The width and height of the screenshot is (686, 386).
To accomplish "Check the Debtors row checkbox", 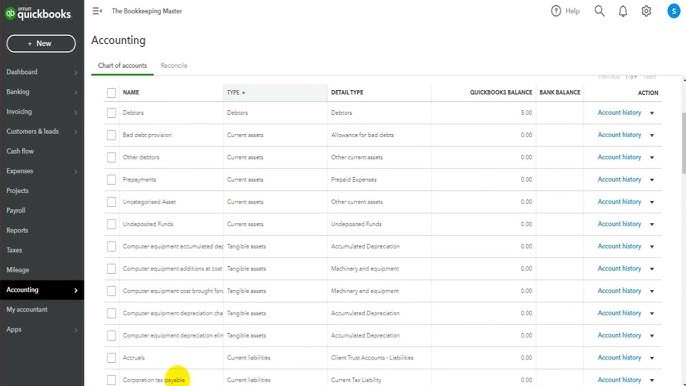I will [112, 113].
